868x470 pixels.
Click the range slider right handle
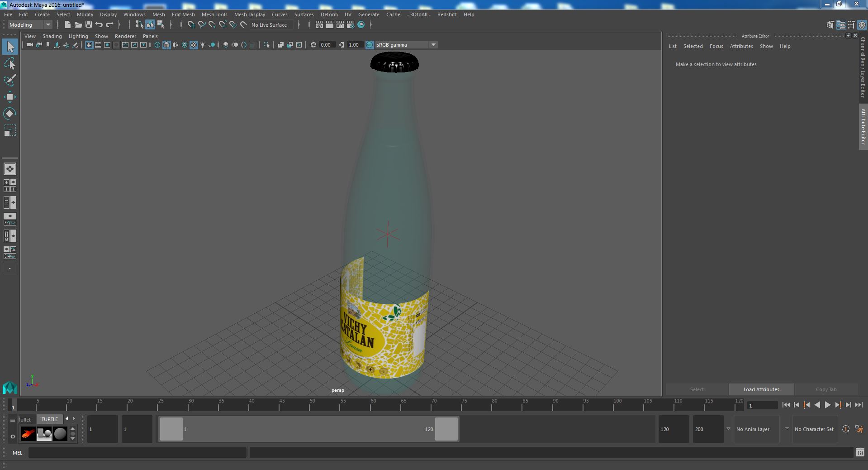(446, 429)
